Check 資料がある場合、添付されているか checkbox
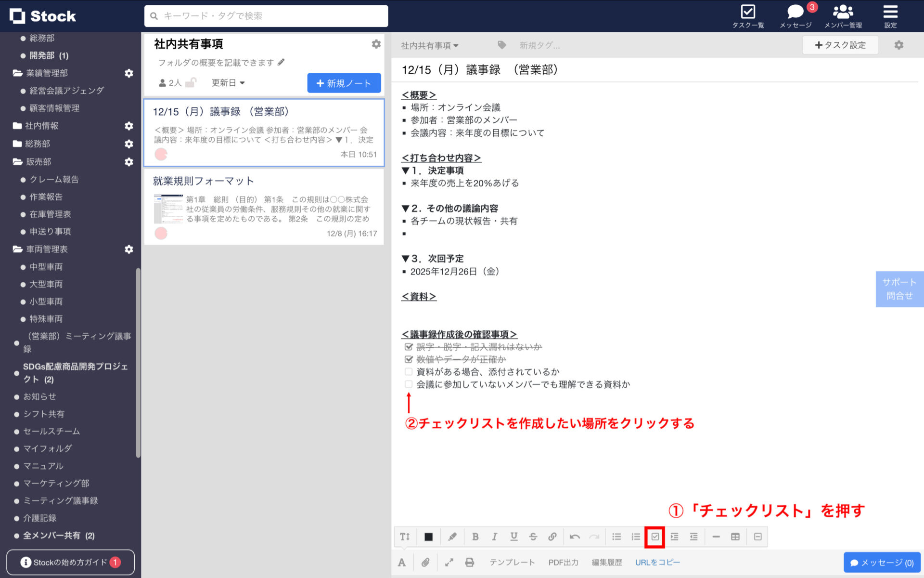Viewport: 924px width, 578px height. click(408, 371)
